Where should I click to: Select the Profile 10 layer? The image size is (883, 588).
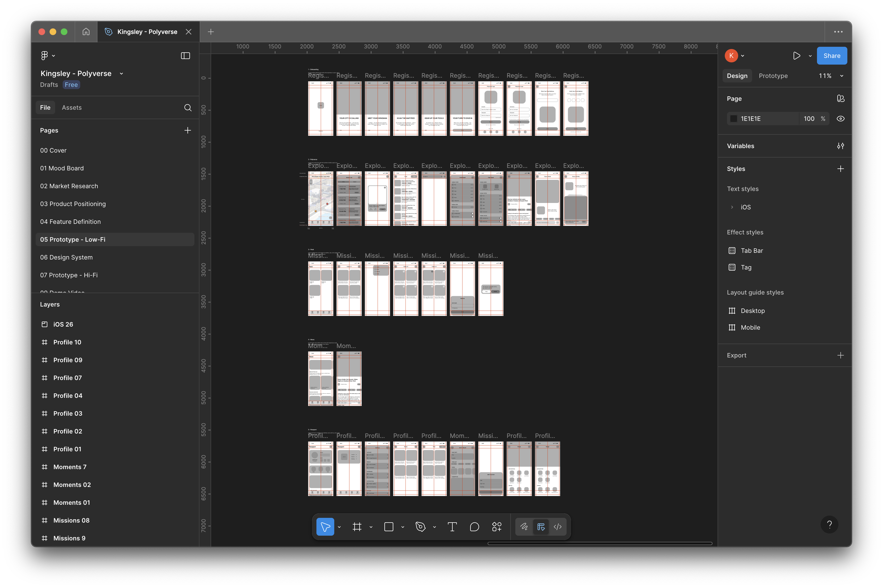click(x=67, y=342)
